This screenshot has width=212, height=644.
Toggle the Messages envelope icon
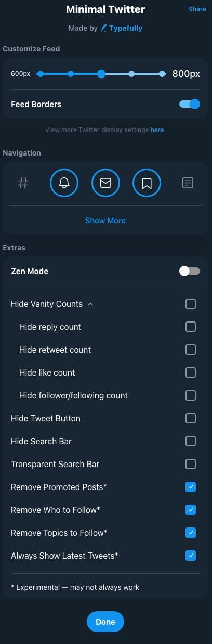[x=105, y=183]
